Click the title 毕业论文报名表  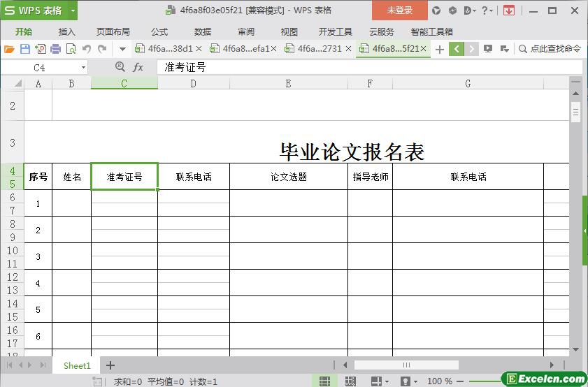[352, 152]
